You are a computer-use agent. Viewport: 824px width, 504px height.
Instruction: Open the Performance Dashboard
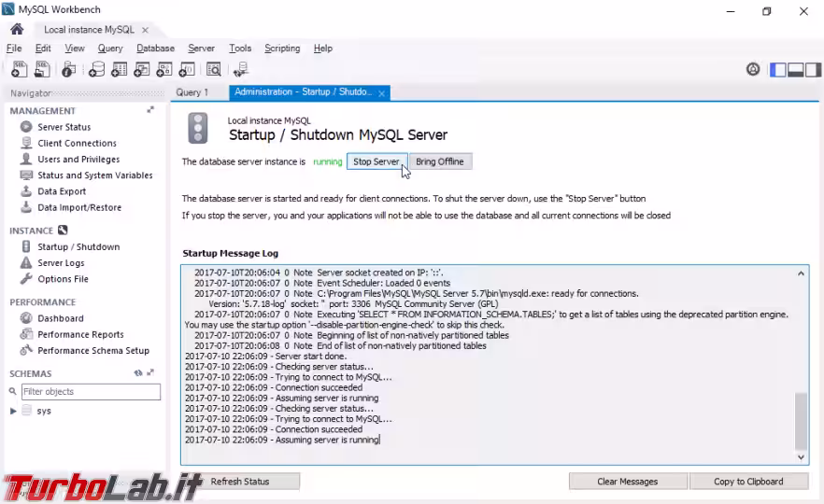61,318
